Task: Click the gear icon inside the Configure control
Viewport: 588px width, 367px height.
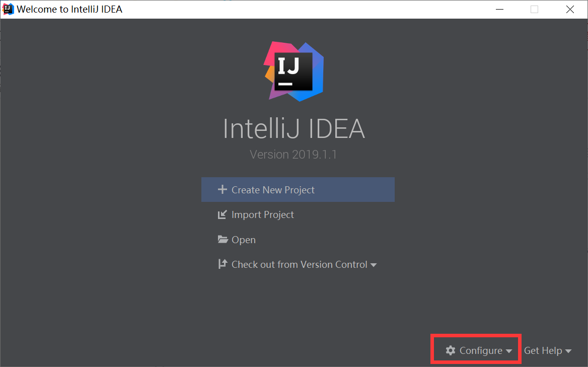Action: click(x=450, y=350)
